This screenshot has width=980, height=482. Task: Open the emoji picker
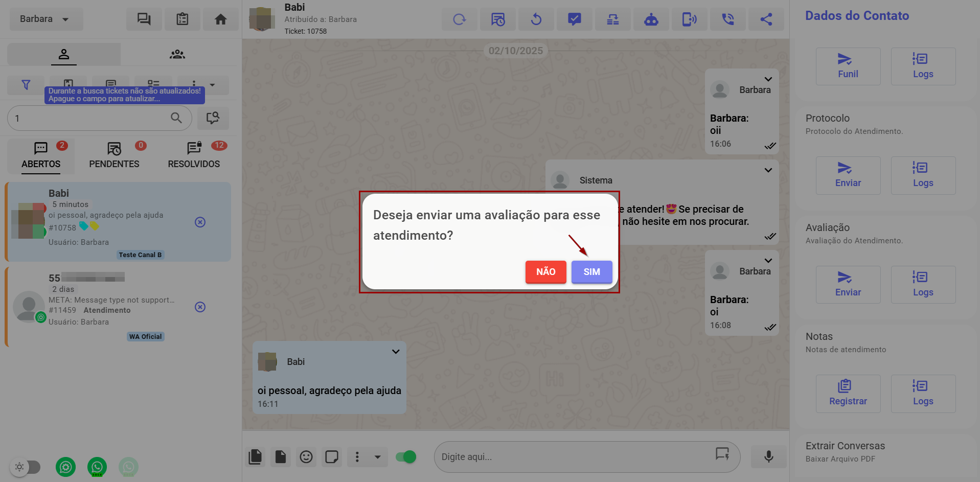point(306,456)
